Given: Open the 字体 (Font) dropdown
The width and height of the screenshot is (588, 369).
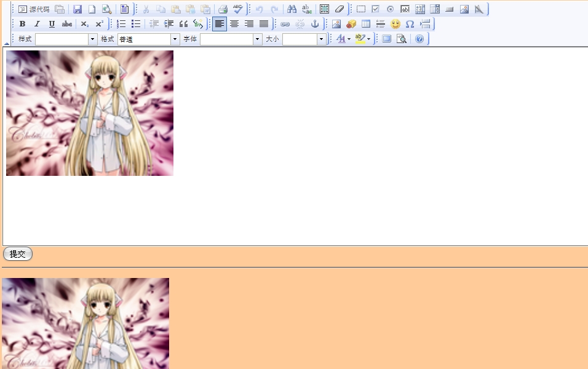Looking at the screenshot, I should coord(231,39).
